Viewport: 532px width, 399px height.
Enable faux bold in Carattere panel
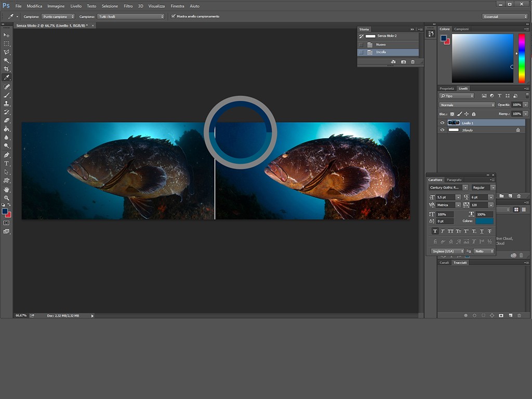tap(435, 231)
